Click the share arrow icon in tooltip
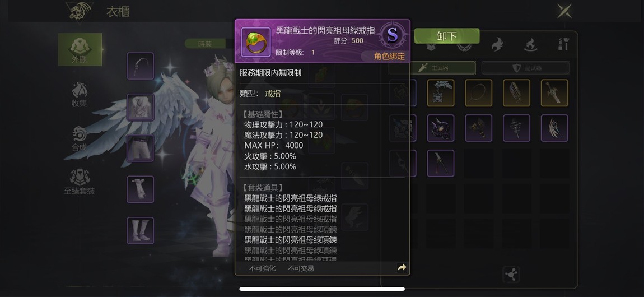This screenshot has width=644, height=297. coord(402,268)
